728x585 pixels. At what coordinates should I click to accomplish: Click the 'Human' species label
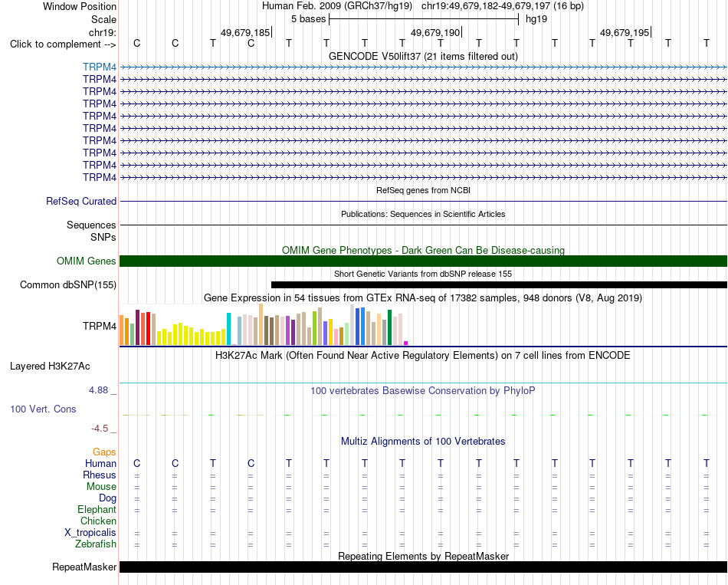tap(100, 463)
